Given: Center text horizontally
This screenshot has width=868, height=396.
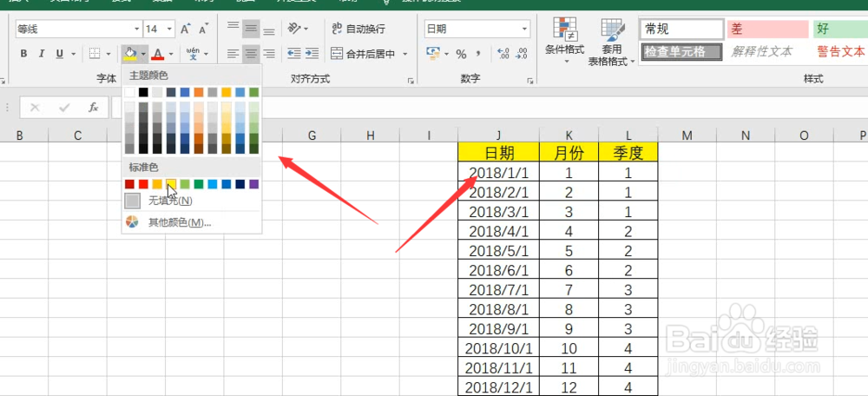Looking at the screenshot, I should point(252,54).
